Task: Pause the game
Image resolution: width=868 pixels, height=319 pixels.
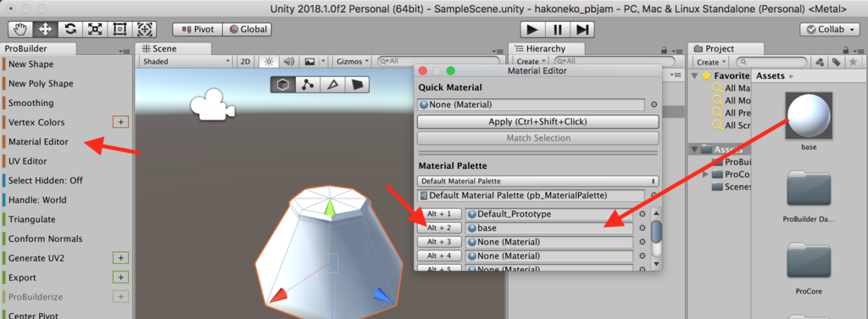Action: [558, 30]
